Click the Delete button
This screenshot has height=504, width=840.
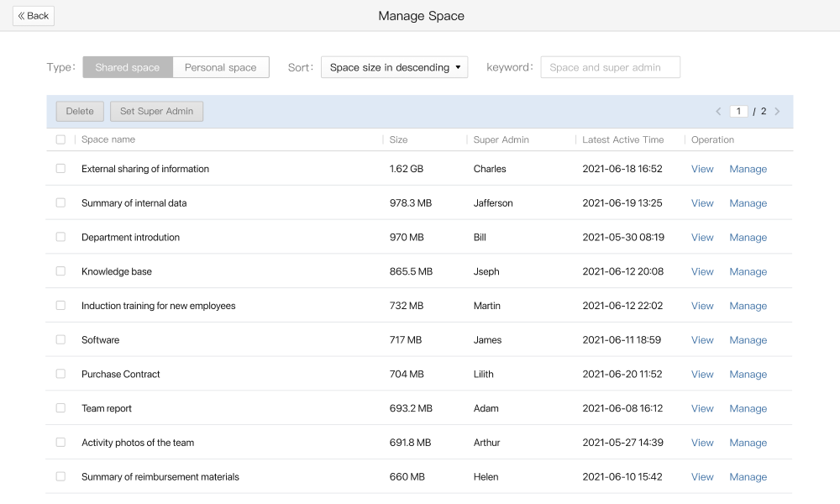click(x=80, y=112)
